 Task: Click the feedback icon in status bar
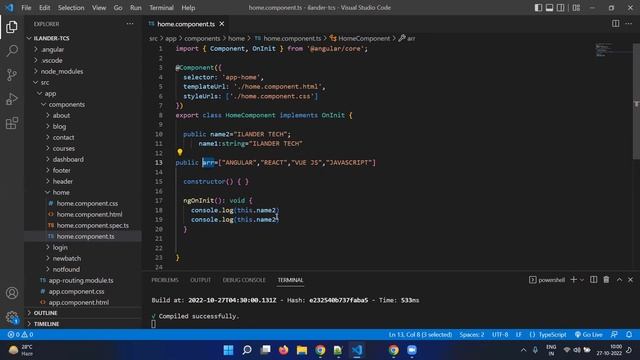tap(614, 334)
